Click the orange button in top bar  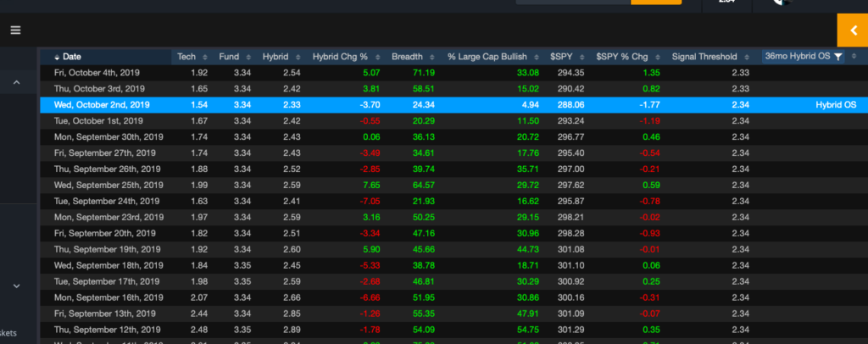tap(656, 3)
